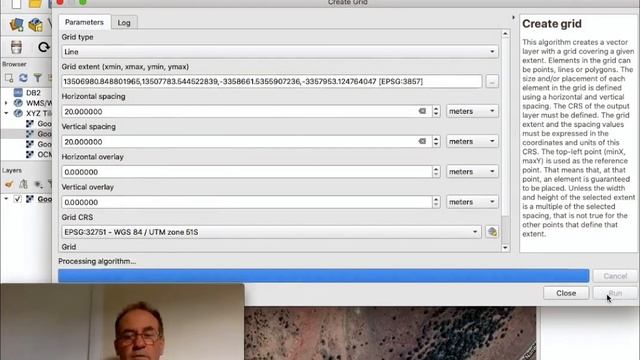Click the Open Project folder icon
The width and height of the screenshot is (640, 360).
36,4
